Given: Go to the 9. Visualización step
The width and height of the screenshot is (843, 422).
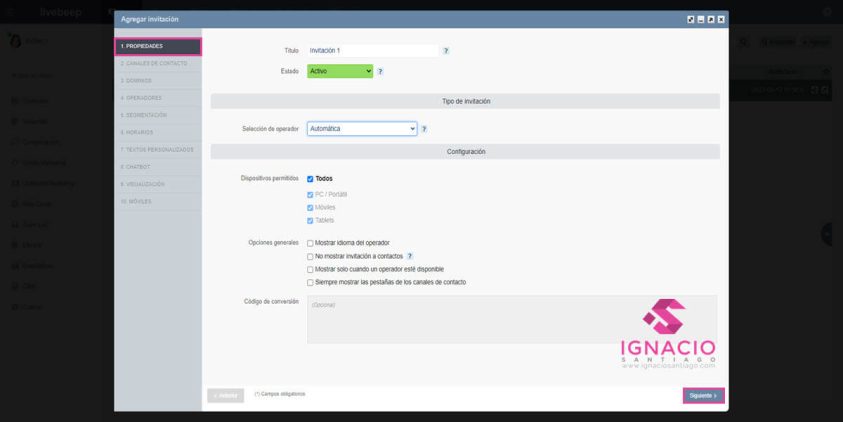Looking at the screenshot, I should [x=158, y=184].
